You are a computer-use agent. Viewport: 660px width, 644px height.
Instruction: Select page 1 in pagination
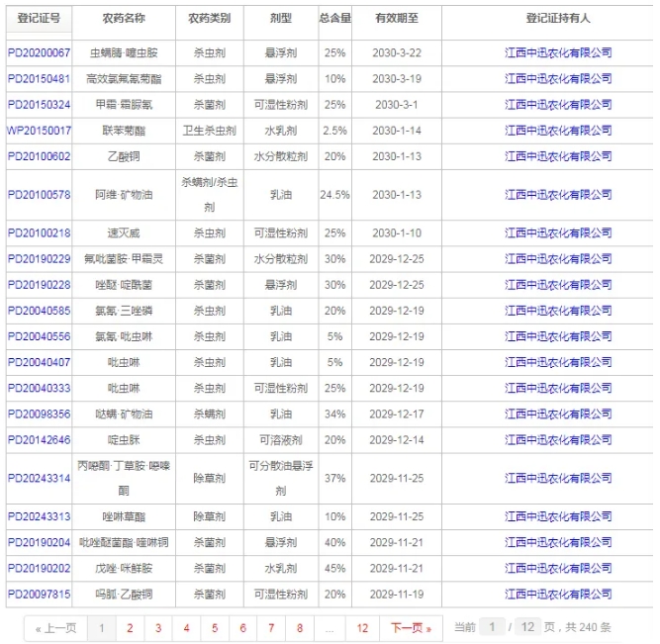click(x=102, y=628)
